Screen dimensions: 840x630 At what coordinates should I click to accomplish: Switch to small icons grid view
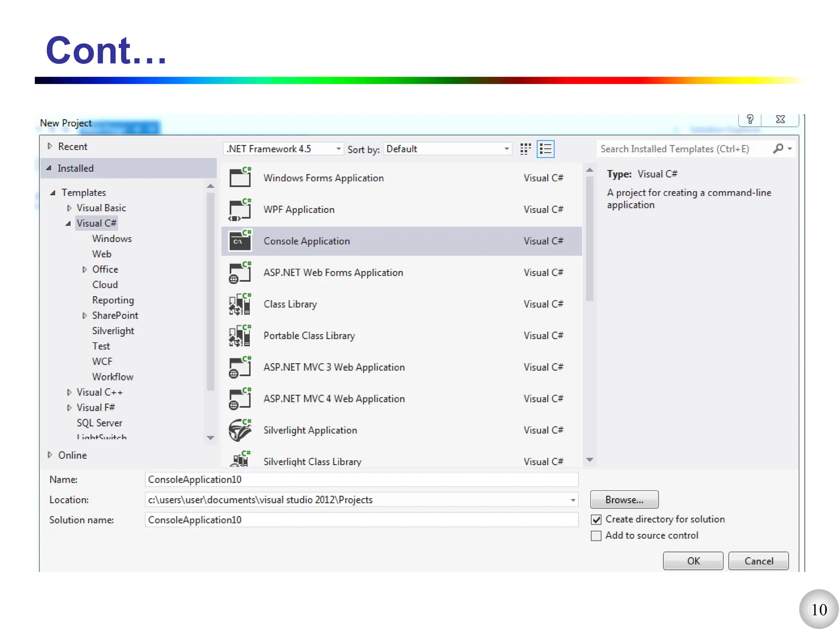click(525, 149)
